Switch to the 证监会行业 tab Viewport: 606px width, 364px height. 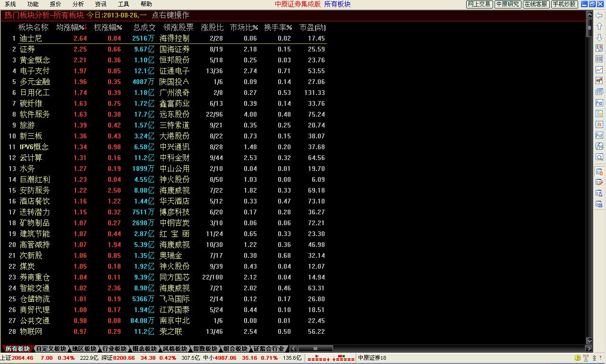[269, 349]
